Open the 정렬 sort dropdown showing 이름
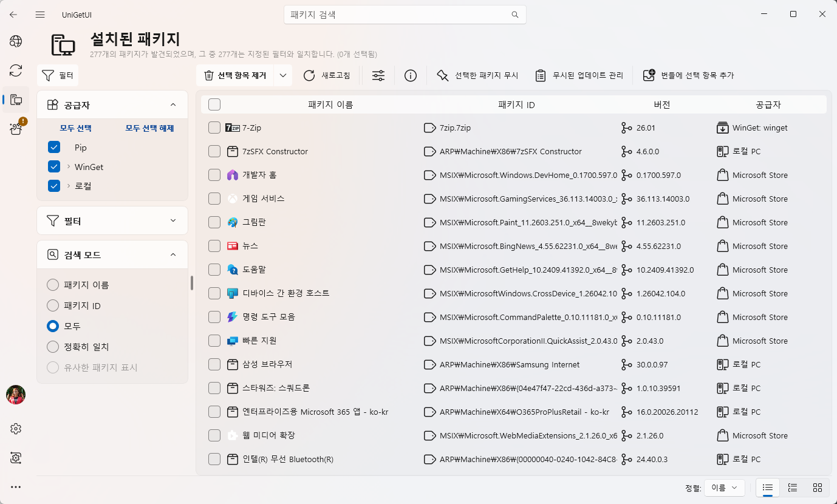Image resolution: width=837 pixels, height=504 pixels. click(725, 488)
